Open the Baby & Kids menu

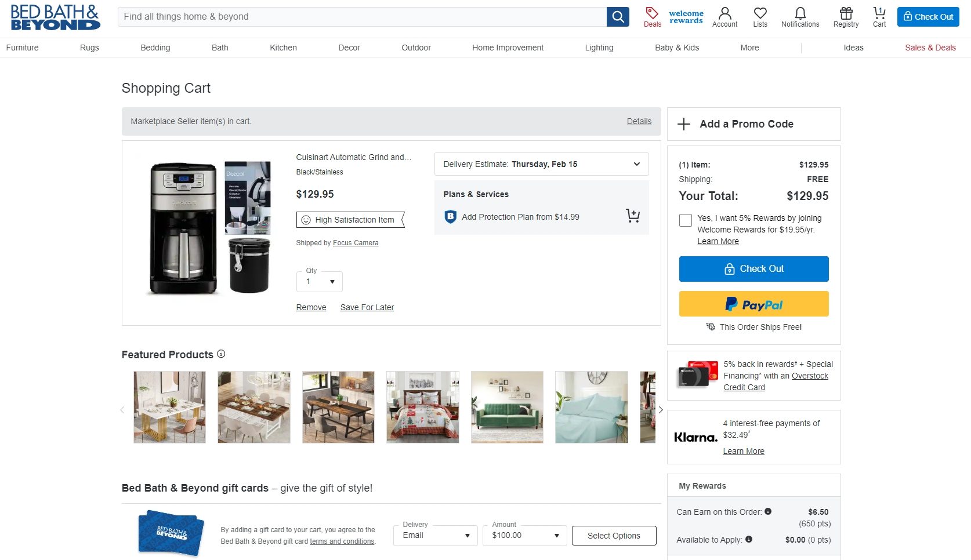click(677, 48)
